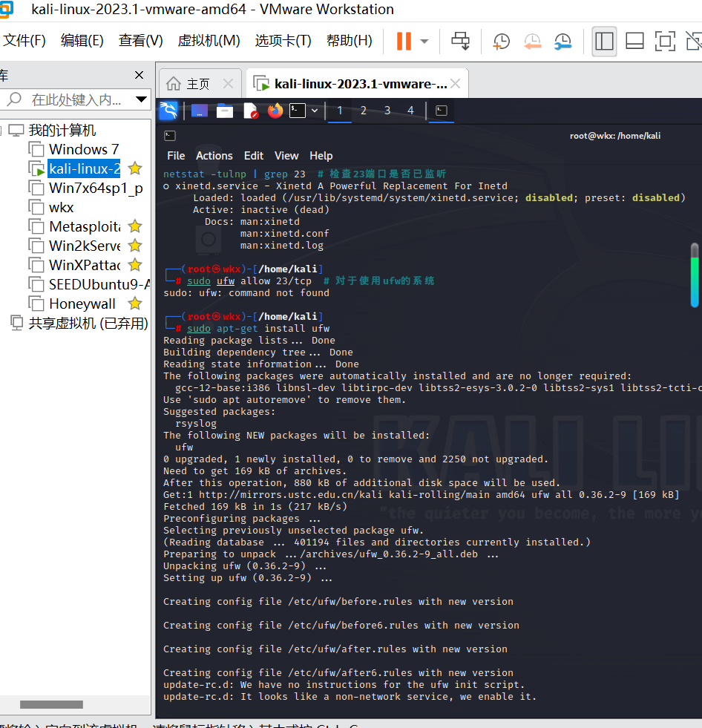Viewport: 702px width, 728px height.
Task: Open power options dropdown next to pause
Action: pos(424,42)
